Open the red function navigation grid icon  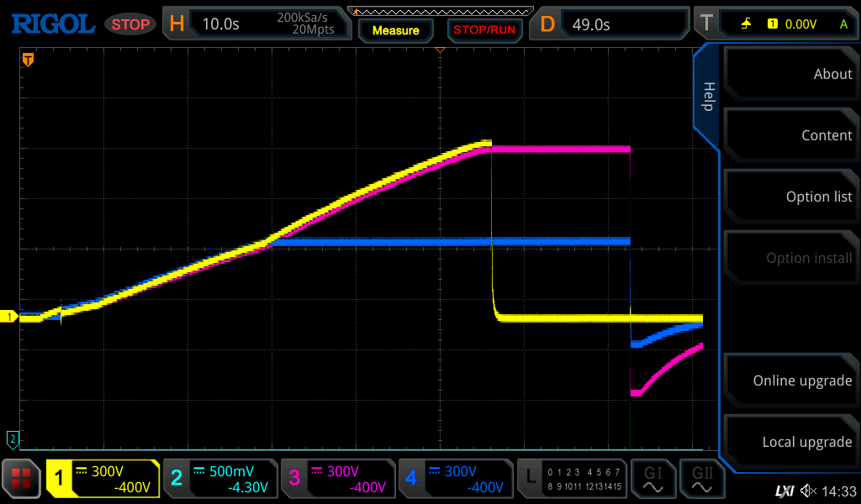coord(22,479)
